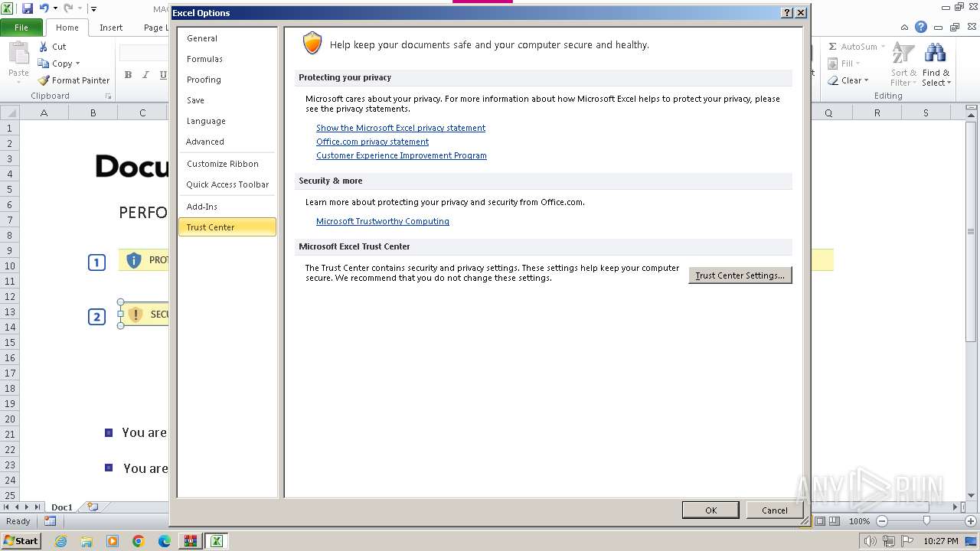
Task: Click the blue Excel Help question mark
Action: [921, 28]
